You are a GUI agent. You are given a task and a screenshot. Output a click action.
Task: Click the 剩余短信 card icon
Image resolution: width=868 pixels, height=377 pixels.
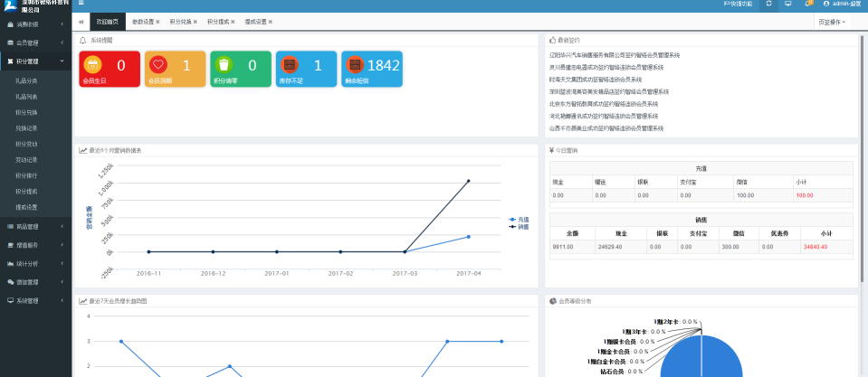[x=355, y=65]
